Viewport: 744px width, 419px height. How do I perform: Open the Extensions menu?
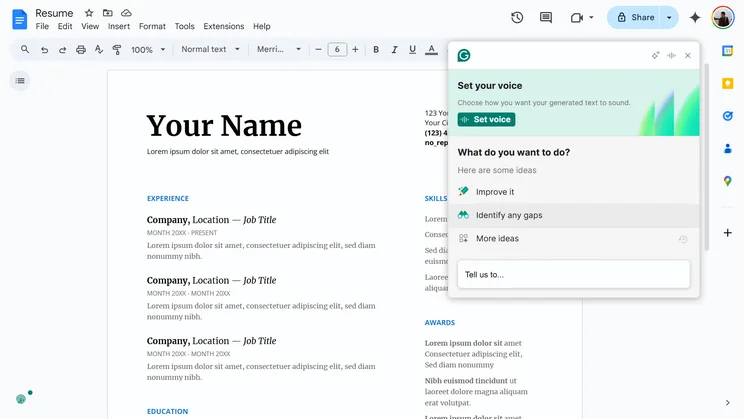(223, 27)
